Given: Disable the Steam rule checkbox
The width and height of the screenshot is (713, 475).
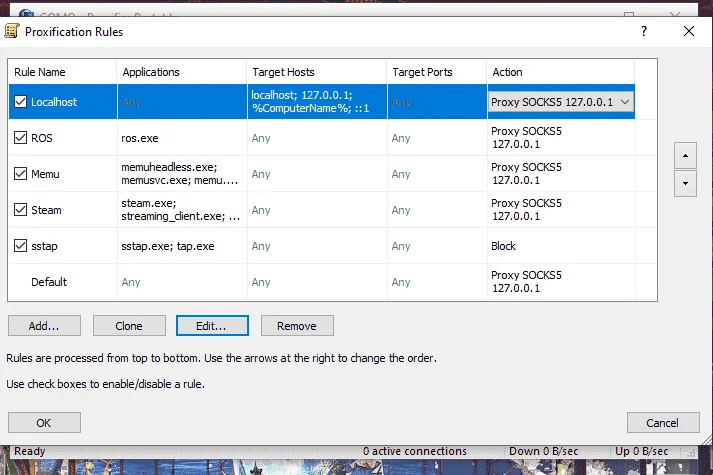Looking at the screenshot, I should pyautogui.click(x=20, y=209).
